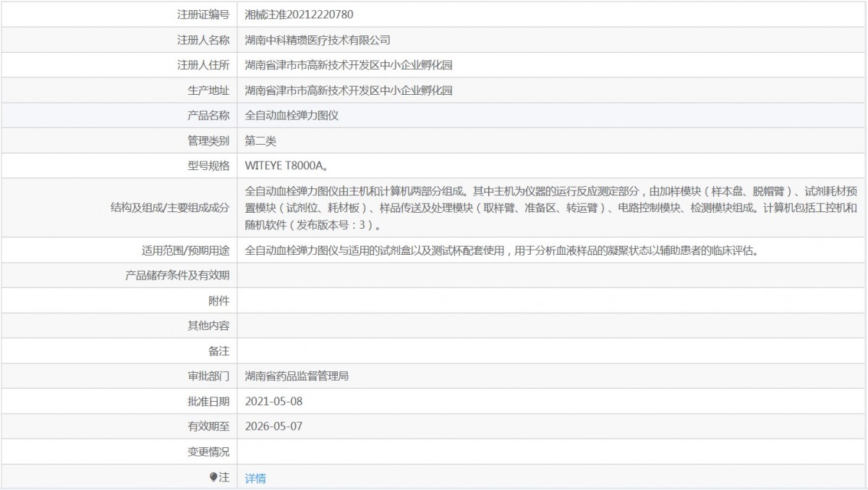Click the 其他内容 label
Image resolution: width=868 pixels, height=490 pixels.
(x=208, y=326)
